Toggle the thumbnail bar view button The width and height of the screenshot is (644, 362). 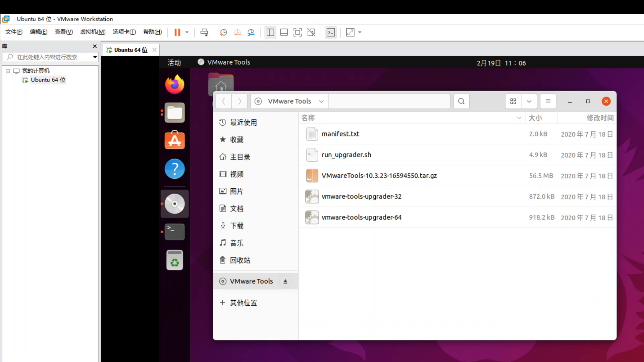pos(284,33)
